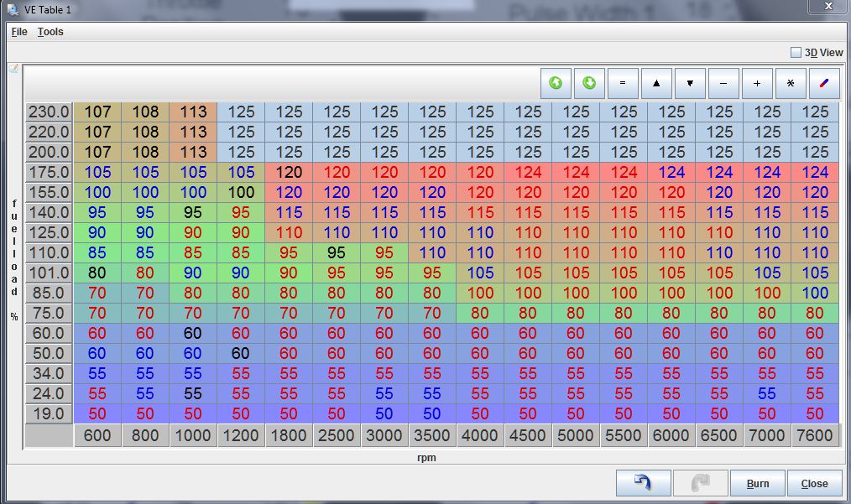
Task: Click the Close button at bottom right
Action: [814, 483]
